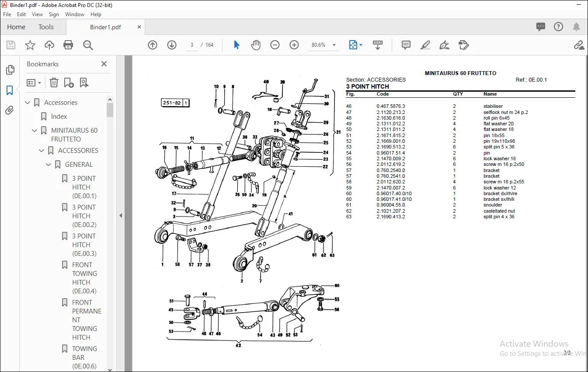
Task: Open the Page Thumbnails panel
Action: (x=10, y=70)
